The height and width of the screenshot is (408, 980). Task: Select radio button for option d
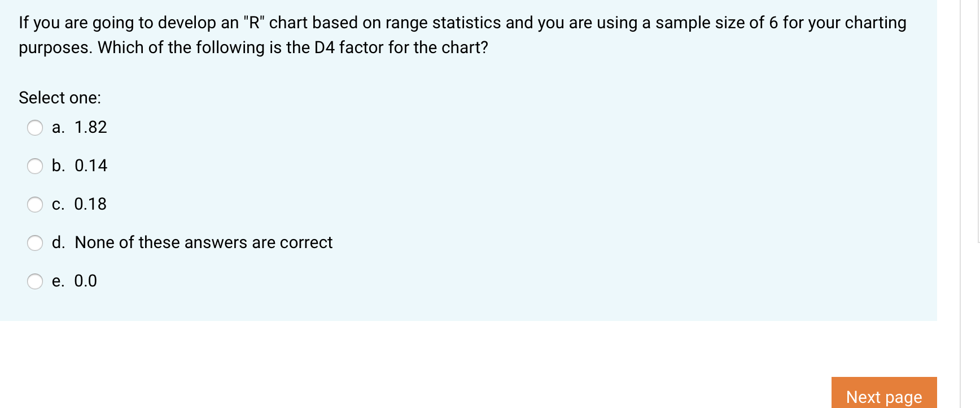[35, 243]
